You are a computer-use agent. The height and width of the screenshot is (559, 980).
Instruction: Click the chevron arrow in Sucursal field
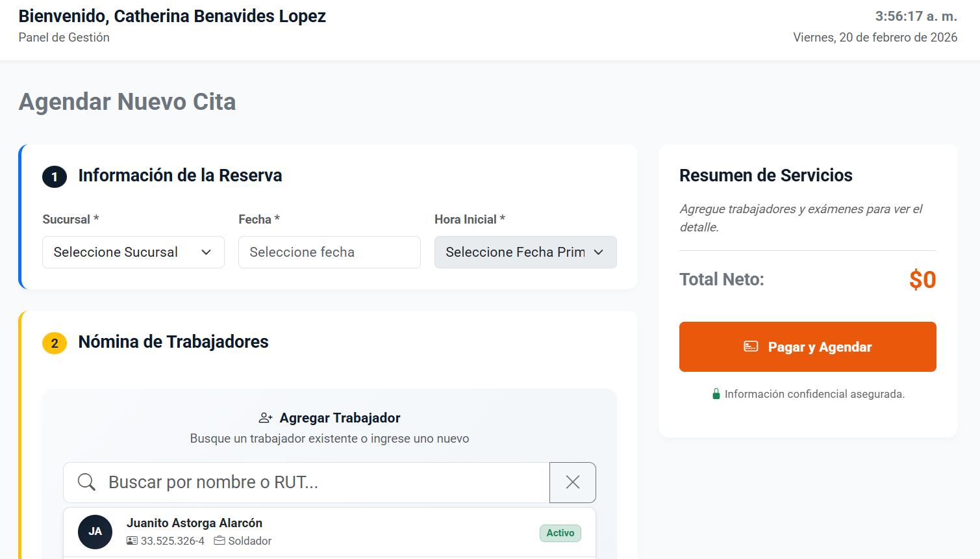click(207, 252)
